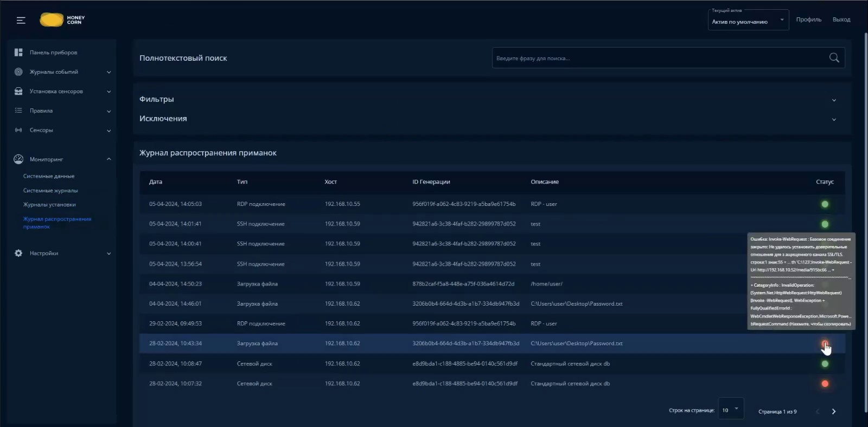Open Системные журналы under Мониторинг

click(50, 191)
